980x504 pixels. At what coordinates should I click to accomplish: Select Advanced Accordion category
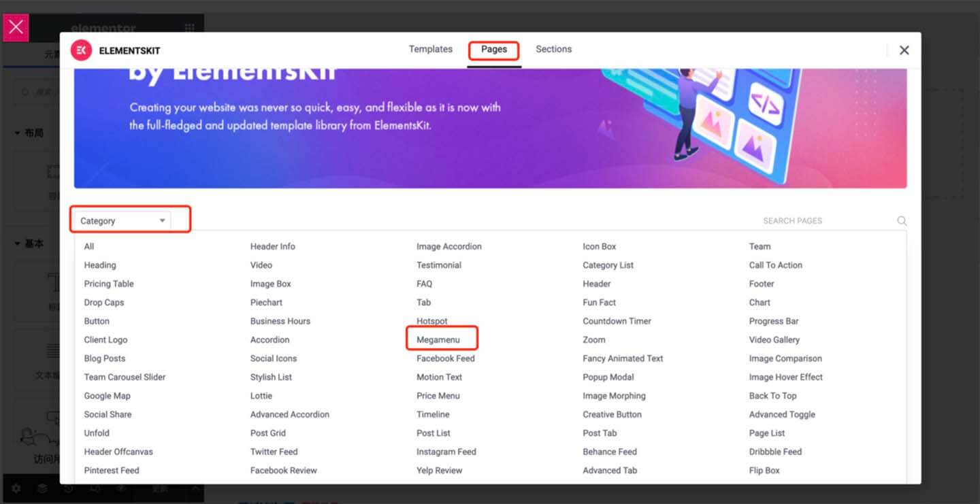tap(290, 414)
